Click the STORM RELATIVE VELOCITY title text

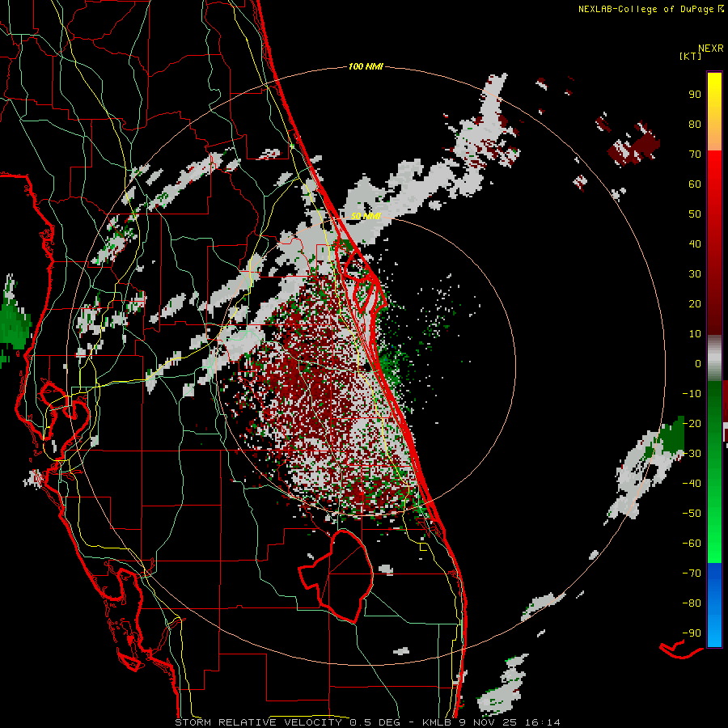coord(259,722)
